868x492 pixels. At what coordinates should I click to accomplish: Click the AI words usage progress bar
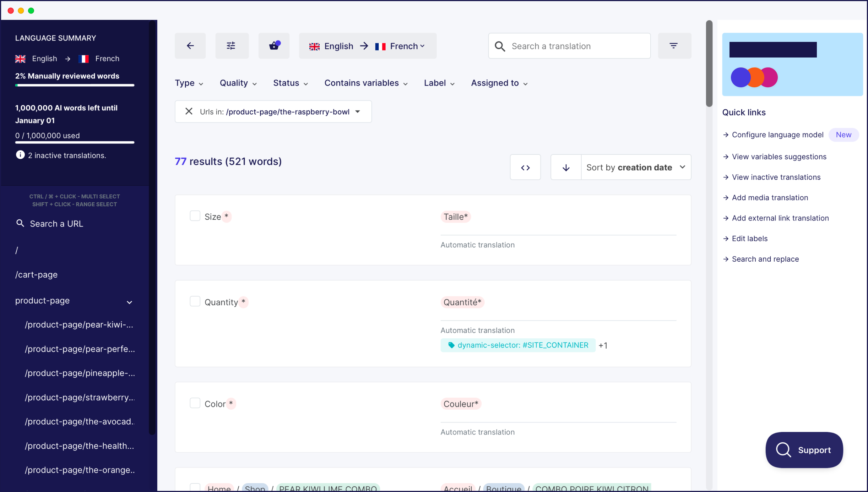pos(75,142)
